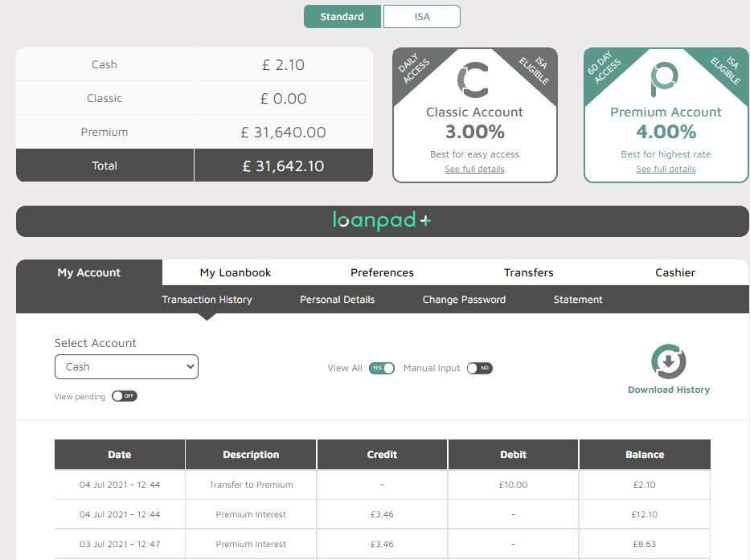Click the Premium Account 4.00% rate
Viewport: 750px width, 560px height.
pyautogui.click(x=666, y=132)
